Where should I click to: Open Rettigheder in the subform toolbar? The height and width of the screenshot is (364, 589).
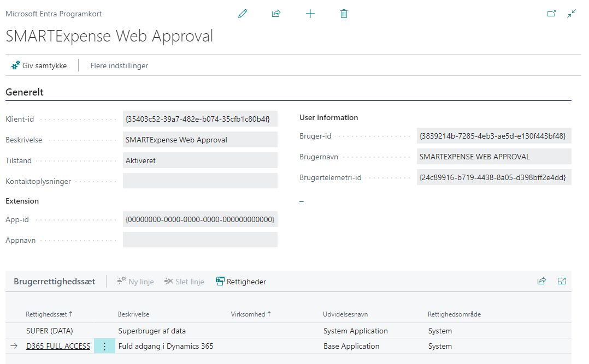pos(241,282)
